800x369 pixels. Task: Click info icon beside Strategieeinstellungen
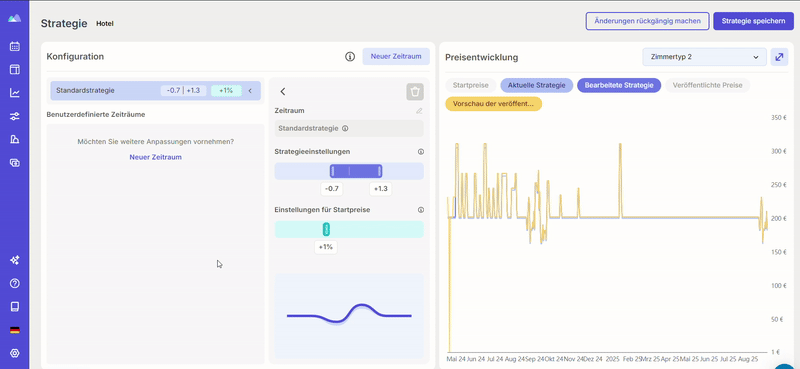point(421,152)
